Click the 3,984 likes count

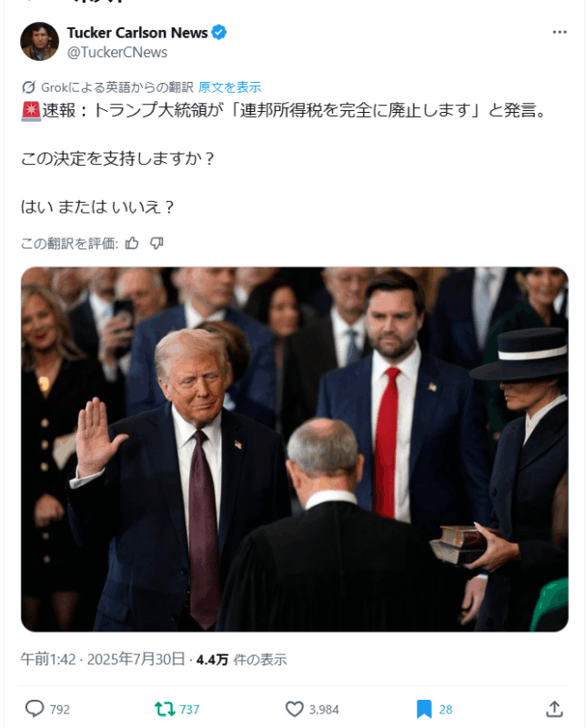click(324, 710)
